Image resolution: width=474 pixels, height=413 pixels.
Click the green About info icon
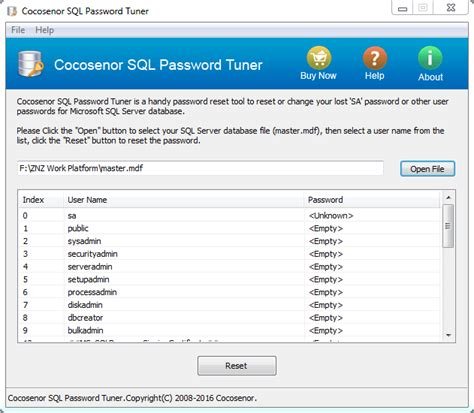(430, 58)
